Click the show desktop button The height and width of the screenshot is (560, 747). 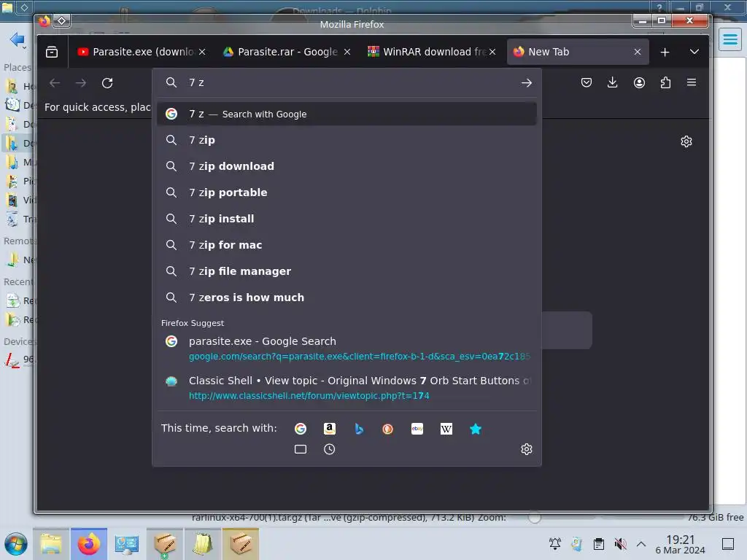pyautogui.click(x=728, y=544)
